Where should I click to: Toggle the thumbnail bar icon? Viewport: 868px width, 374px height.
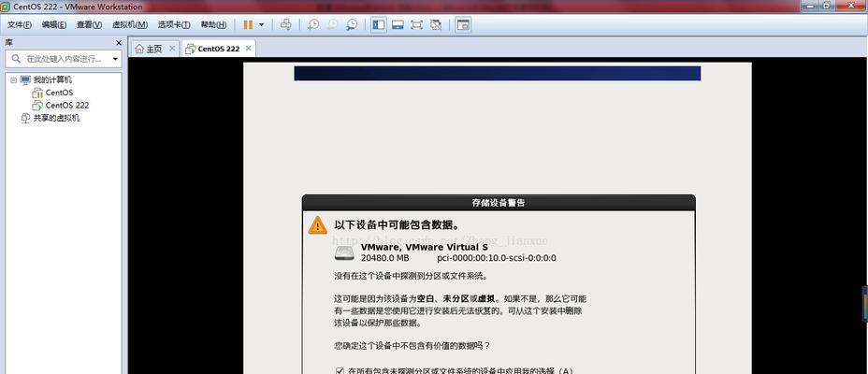pyautogui.click(x=398, y=25)
